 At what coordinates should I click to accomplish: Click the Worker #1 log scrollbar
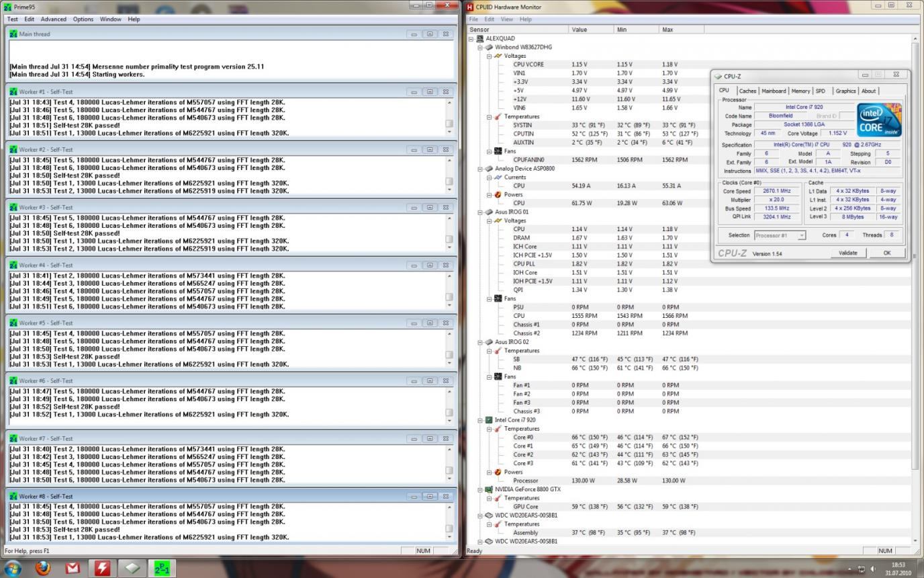[x=449, y=117]
